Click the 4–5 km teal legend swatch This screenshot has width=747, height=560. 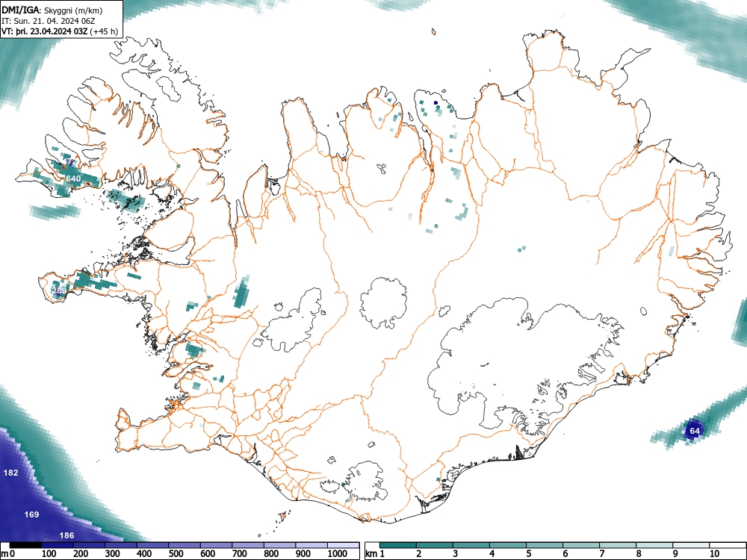point(508,545)
